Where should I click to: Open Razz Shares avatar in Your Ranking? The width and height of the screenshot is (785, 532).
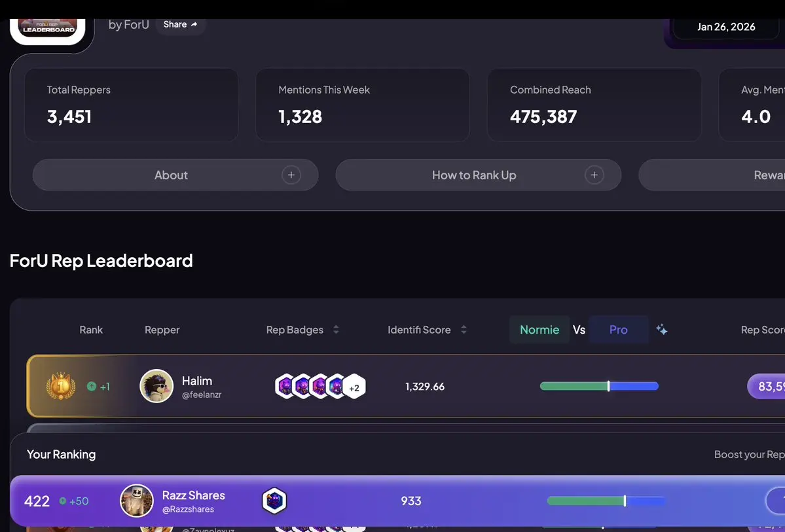click(137, 501)
